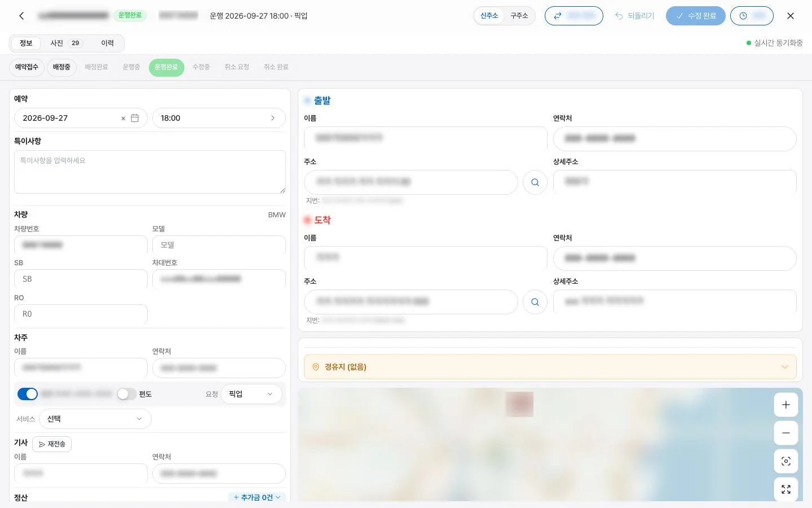Close the detail view with the X
The width and height of the screenshot is (812, 508).
pos(791,16)
